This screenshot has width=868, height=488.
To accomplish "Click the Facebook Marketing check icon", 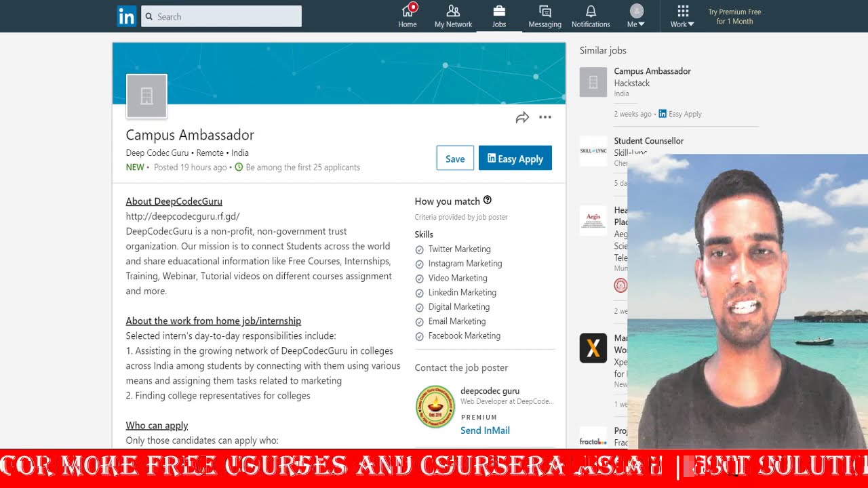I will (x=419, y=336).
